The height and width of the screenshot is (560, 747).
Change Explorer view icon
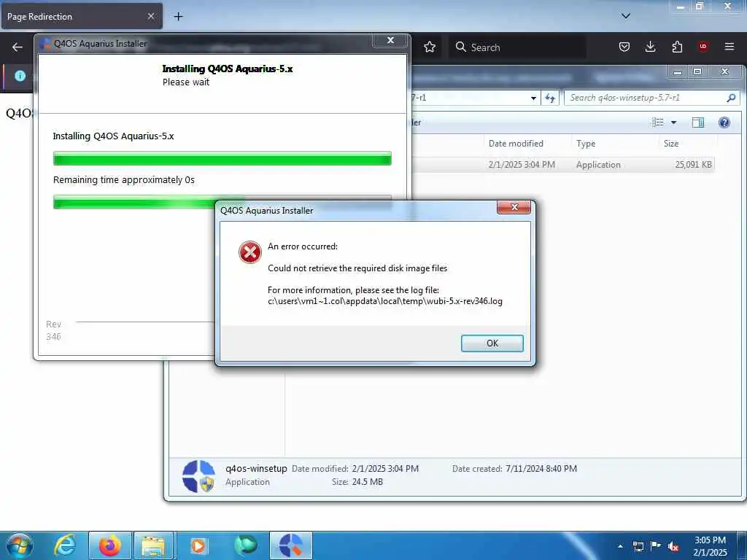click(658, 122)
